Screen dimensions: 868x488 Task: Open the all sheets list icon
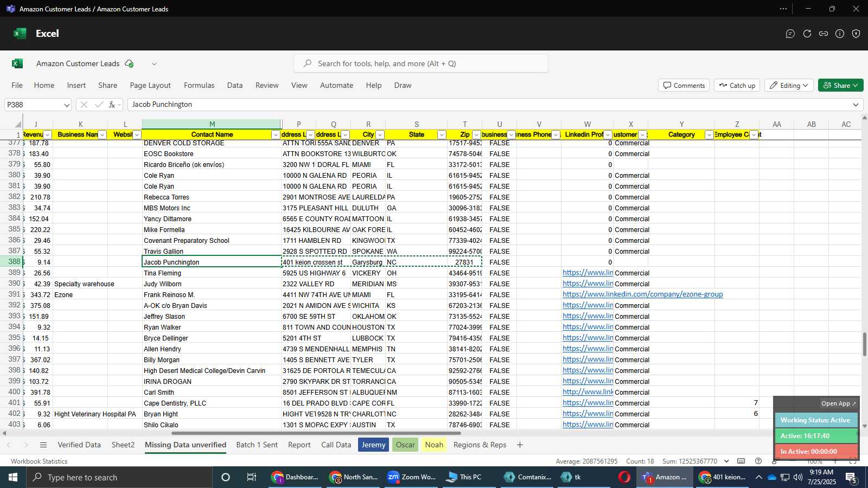tap(43, 445)
